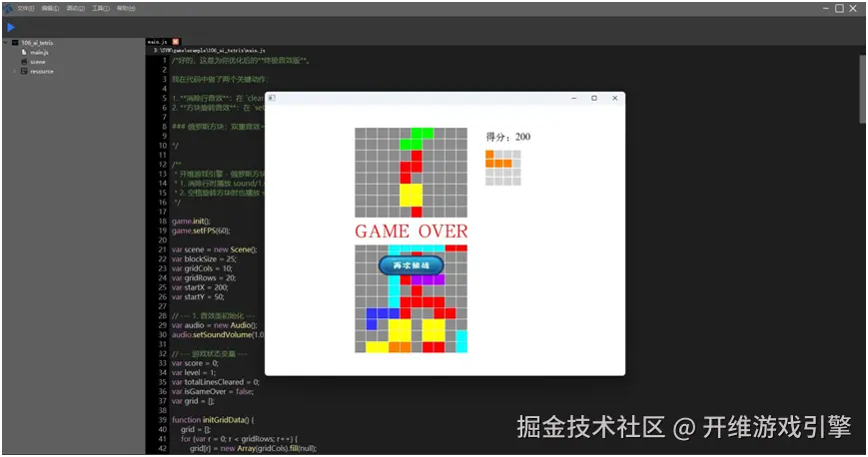
Task: Click code line 'var gridCols = 10;'
Action: 202,268
